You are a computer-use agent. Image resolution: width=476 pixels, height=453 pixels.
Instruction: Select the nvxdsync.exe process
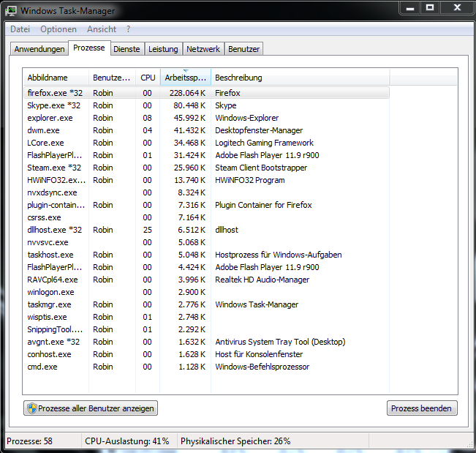click(x=206, y=192)
